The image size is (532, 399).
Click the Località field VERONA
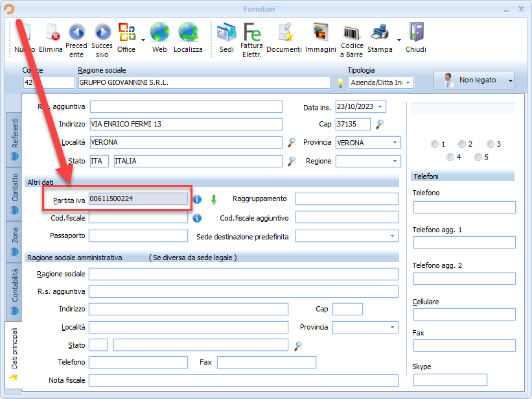(186, 143)
